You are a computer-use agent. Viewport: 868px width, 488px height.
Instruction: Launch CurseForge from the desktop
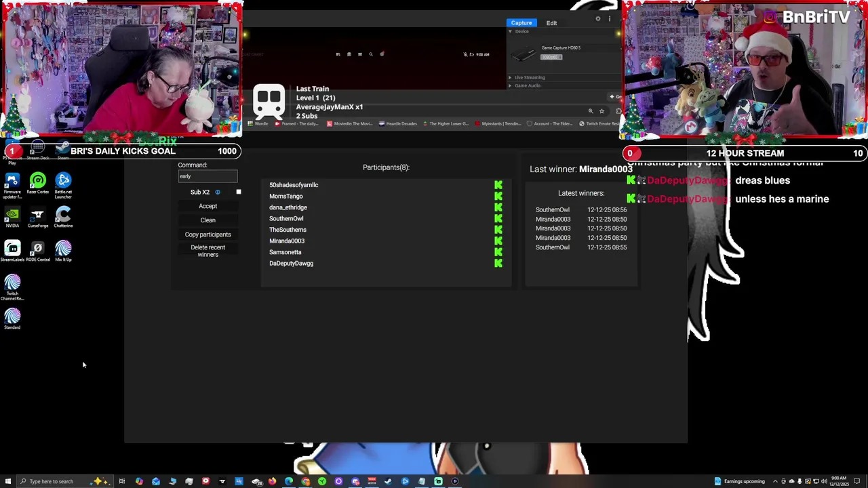coord(38,216)
